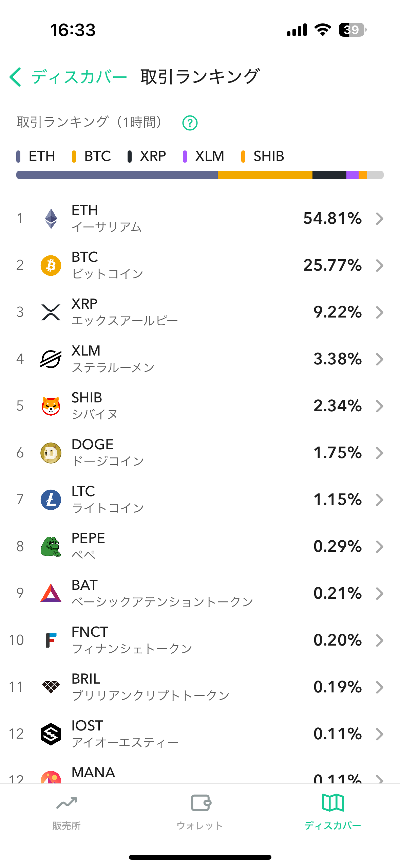Viewport: 400px width, 868px height.
Task: Tap the green PEPE frog icon
Action: (51, 546)
